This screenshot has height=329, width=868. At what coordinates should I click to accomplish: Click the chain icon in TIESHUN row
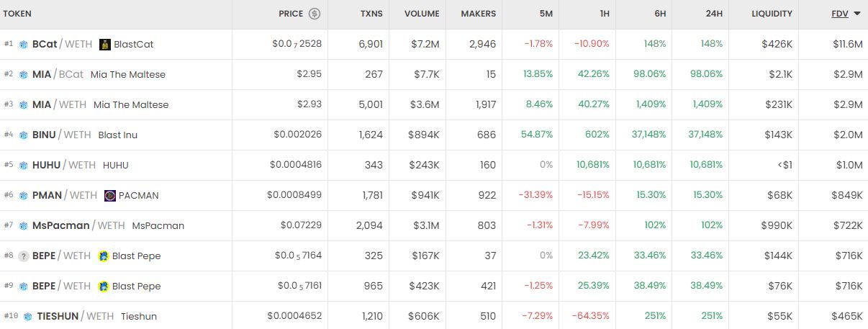tap(28, 316)
